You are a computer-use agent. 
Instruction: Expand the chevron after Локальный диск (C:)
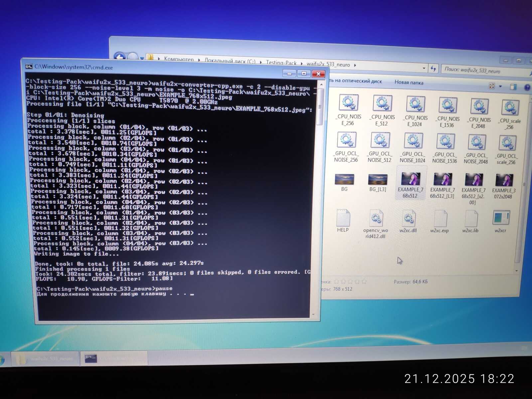tap(260, 62)
